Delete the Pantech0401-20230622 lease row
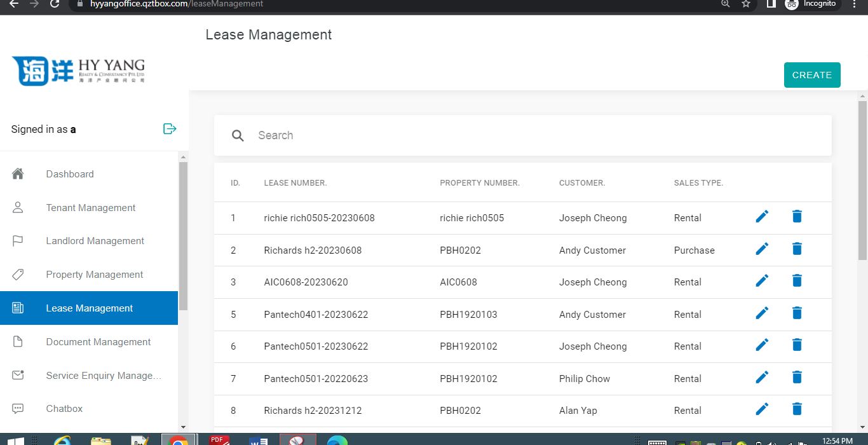This screenshot has height=445, width=868. (x=797, y=313)
